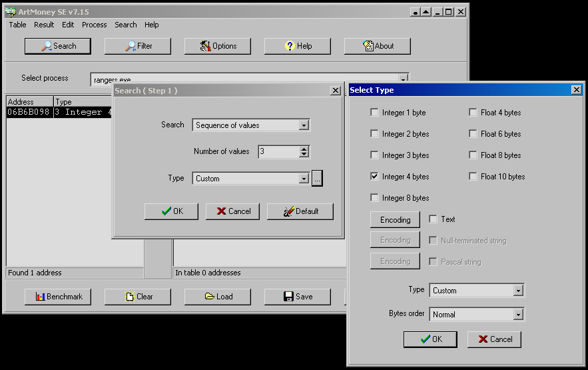Enable the Text checkbox
Screen dimensions: 588x370
[433, 219]
